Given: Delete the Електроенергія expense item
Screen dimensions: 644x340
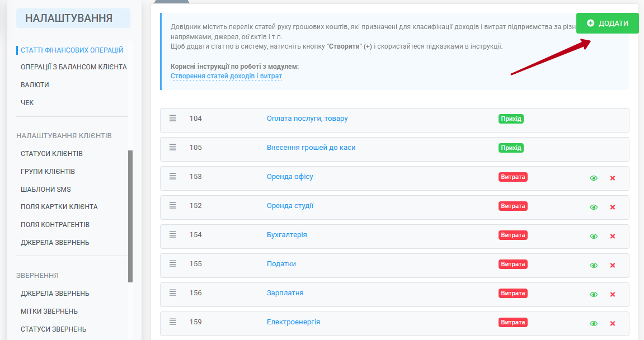Looking at the screenshot, I should [x=612, y=323].
